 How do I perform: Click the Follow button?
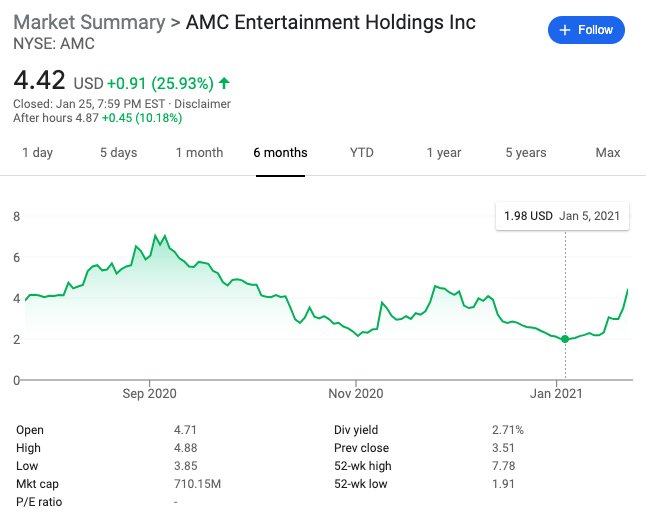click(x=586, y=30)
